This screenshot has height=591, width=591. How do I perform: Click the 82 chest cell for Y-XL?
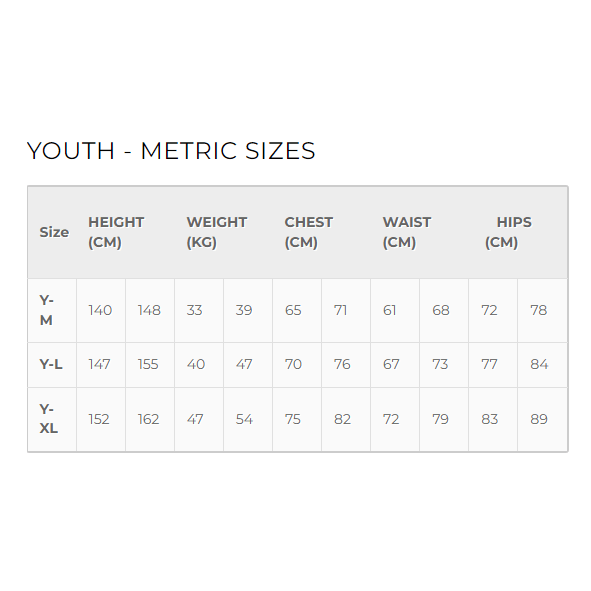342,419
